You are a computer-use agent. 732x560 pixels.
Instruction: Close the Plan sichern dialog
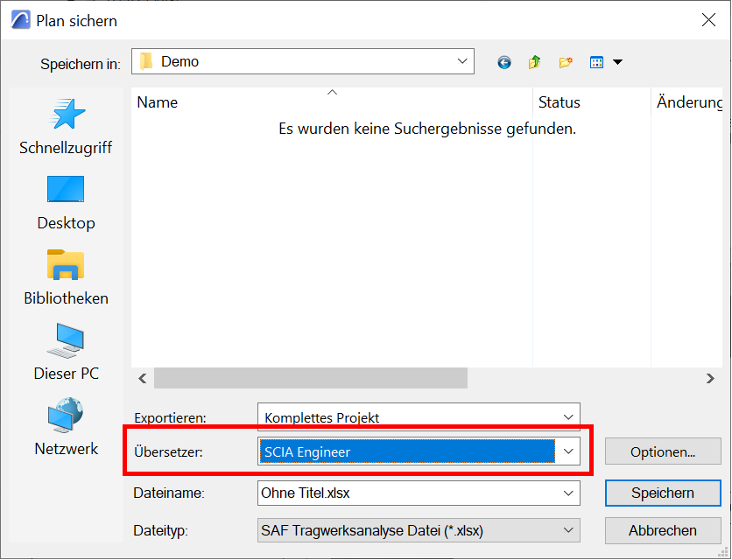click(x=708, y=19)
